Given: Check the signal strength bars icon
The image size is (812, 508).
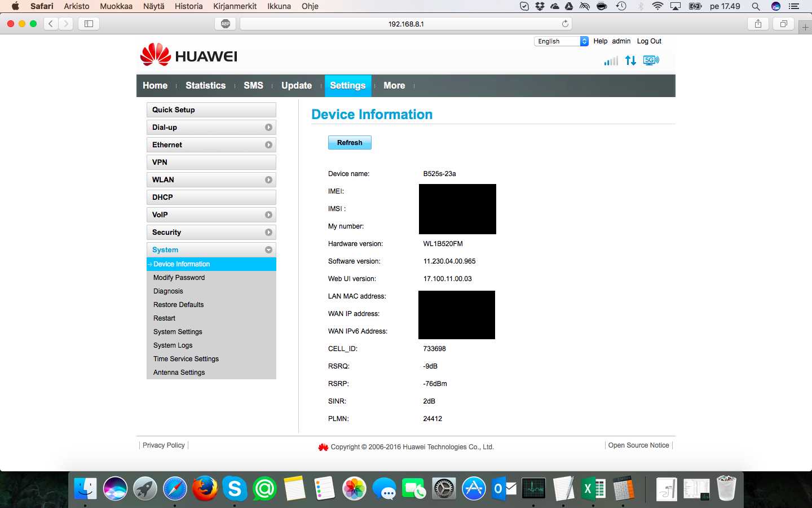Looking at the screenshot, I should [x=611, y=60].
